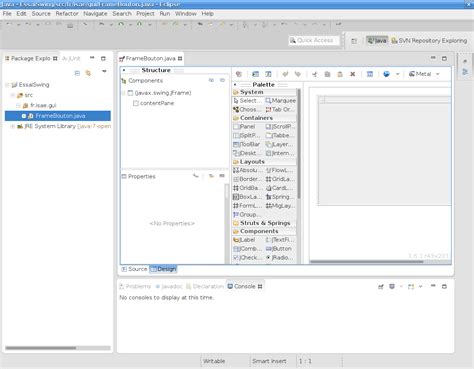Collapse the Containers palette category

(x=264, y=118)
